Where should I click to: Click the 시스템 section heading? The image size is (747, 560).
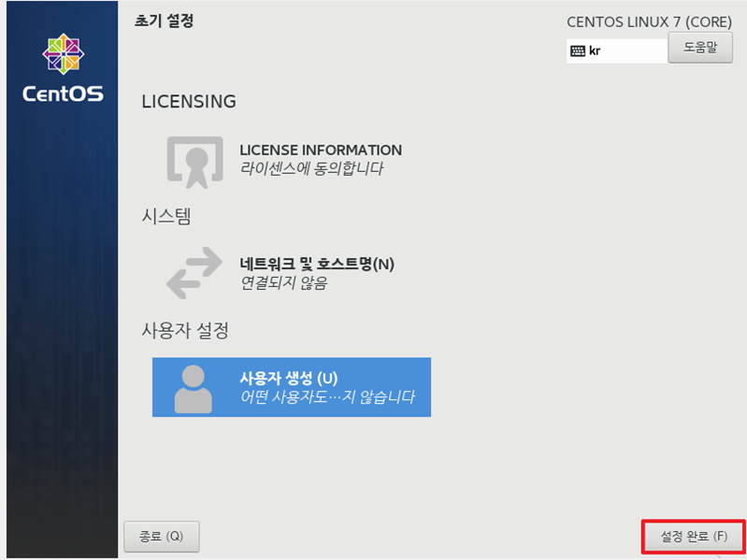tap(166, 216)
